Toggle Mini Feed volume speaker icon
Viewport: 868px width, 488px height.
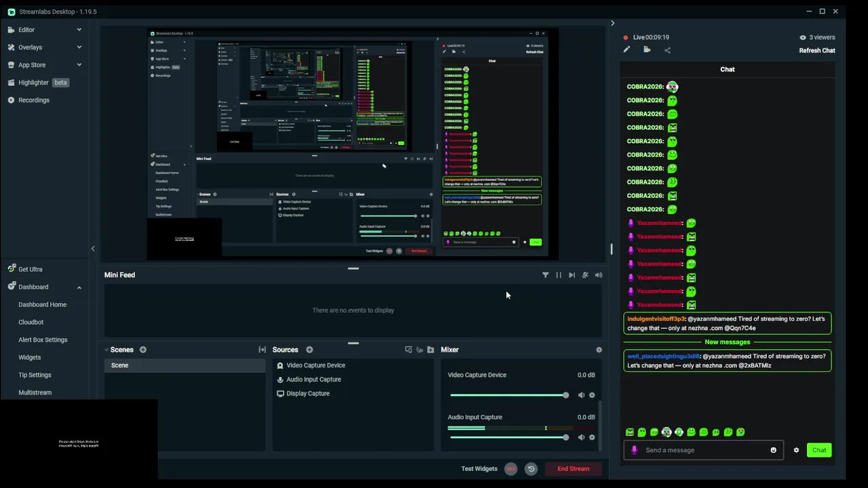pos(598,275)
